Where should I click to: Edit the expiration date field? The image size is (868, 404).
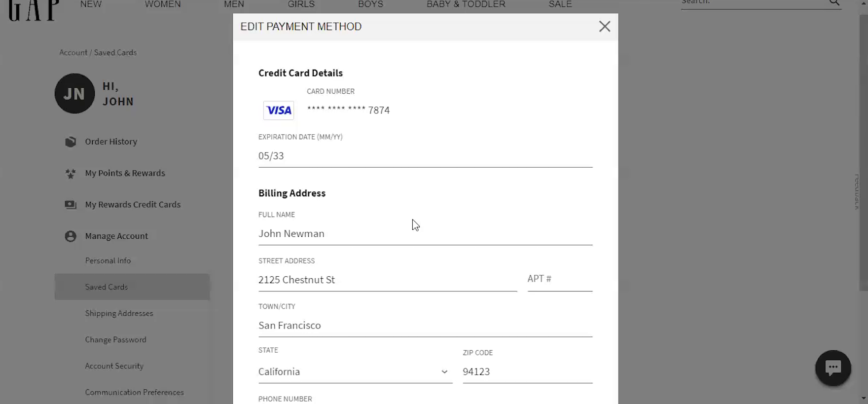(x=425, y=156)
